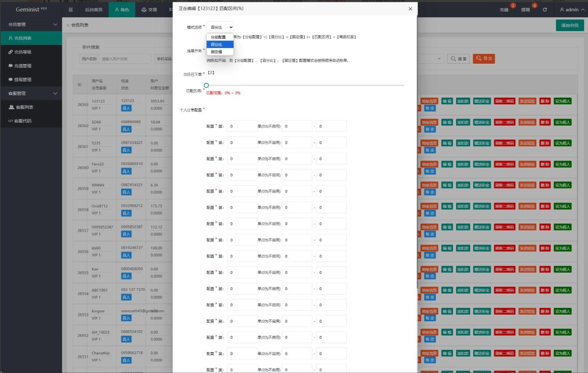588x373 pixels.
Task: Open 提现 notifications with badge 4
Action: pos(526,10)
